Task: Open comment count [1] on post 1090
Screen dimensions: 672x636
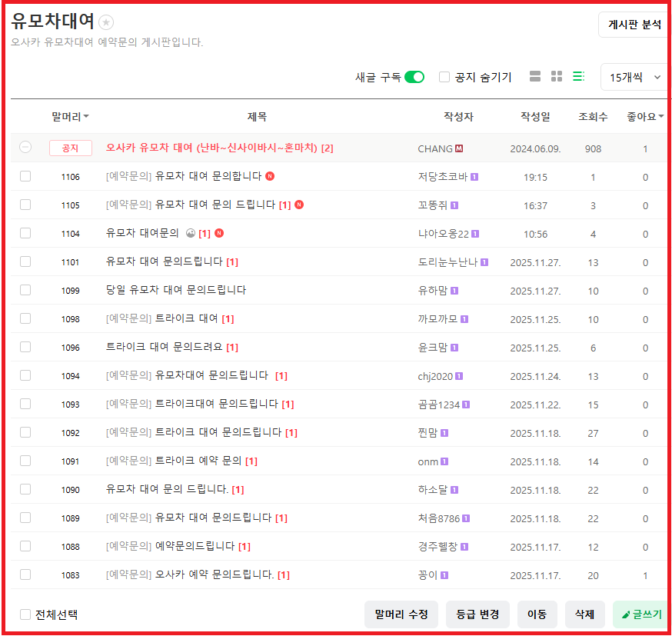Action: tap(238, 489)
